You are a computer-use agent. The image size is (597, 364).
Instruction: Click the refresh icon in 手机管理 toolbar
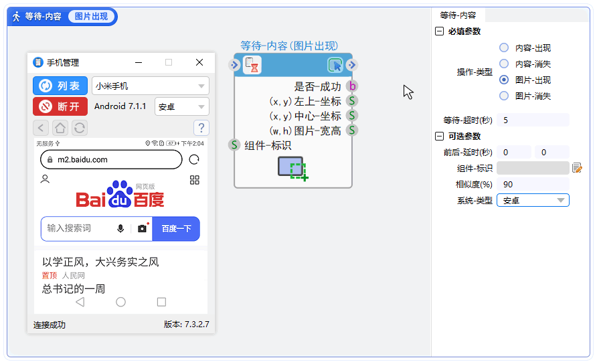coord(80,128)
